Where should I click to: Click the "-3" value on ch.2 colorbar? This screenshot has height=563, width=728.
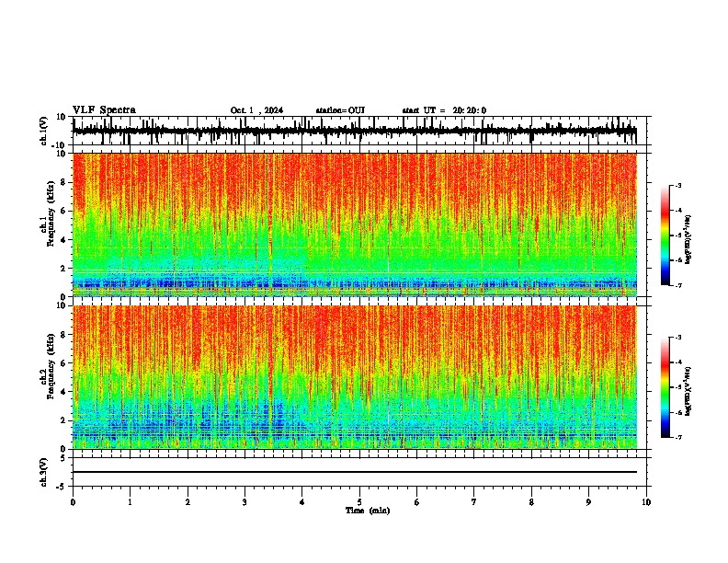(x=677, y=338)
